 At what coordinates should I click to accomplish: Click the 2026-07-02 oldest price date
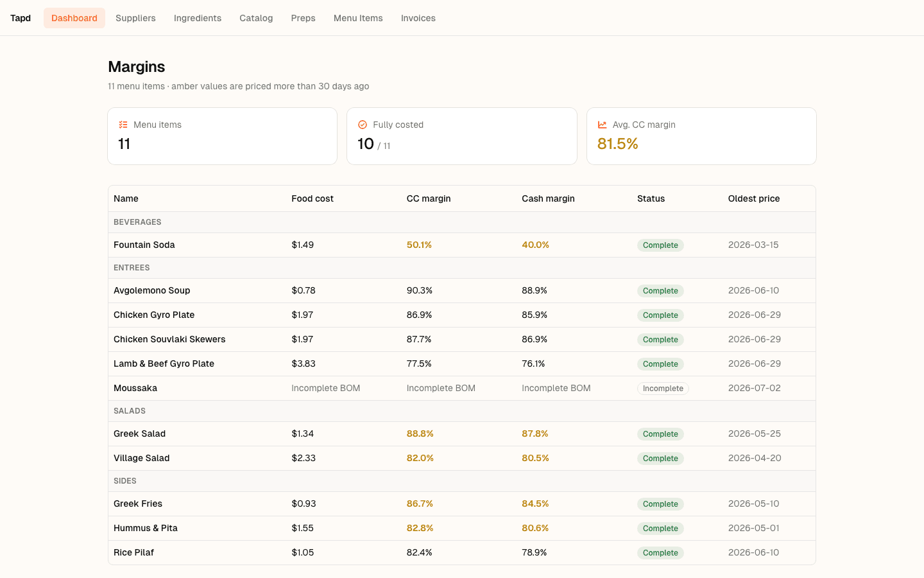(x=755, y=388)
